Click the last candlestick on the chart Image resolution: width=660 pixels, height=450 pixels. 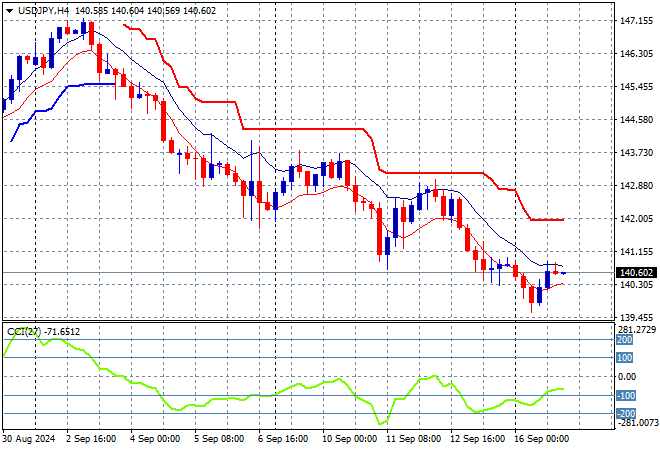click(564, 272)
